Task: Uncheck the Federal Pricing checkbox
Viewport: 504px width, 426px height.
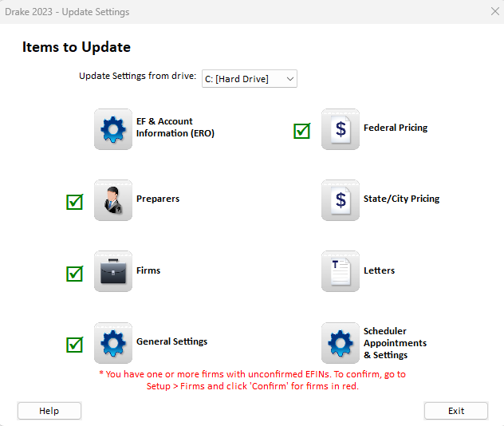Action: point(301,131)
